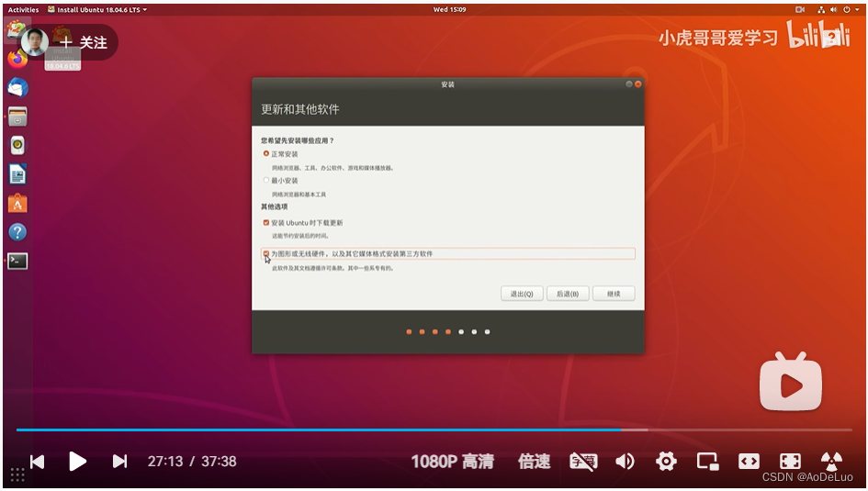Play the video with the play button

(x=77, y=461)
